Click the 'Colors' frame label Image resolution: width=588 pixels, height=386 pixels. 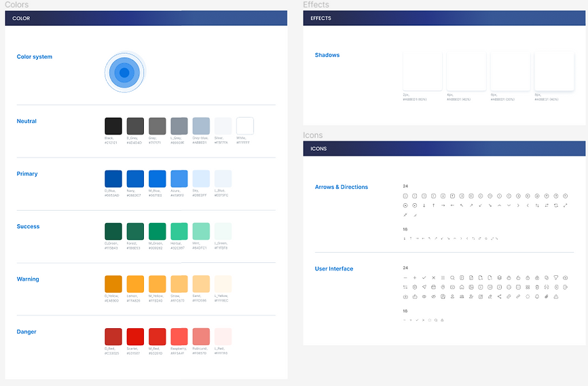point(16,5)
